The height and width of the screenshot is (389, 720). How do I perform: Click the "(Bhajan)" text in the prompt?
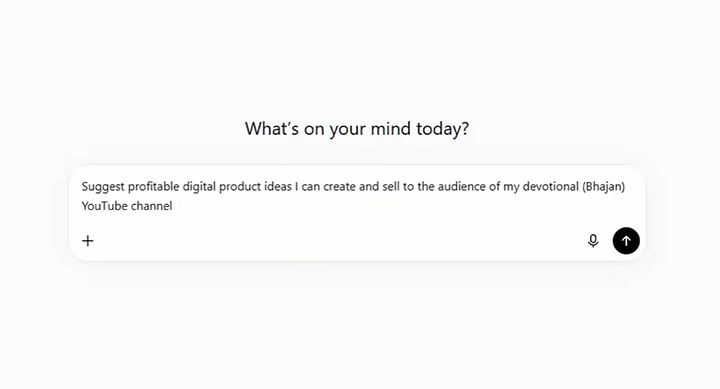point(603,186)
